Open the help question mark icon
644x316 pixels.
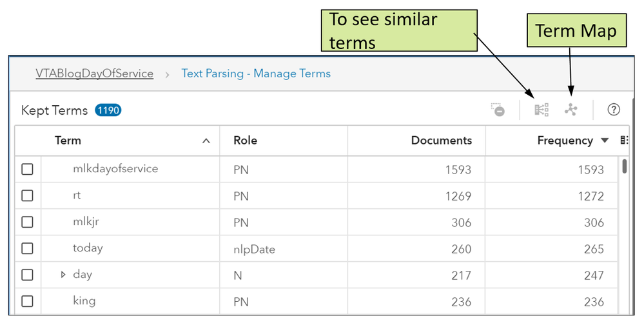(613, 110)
